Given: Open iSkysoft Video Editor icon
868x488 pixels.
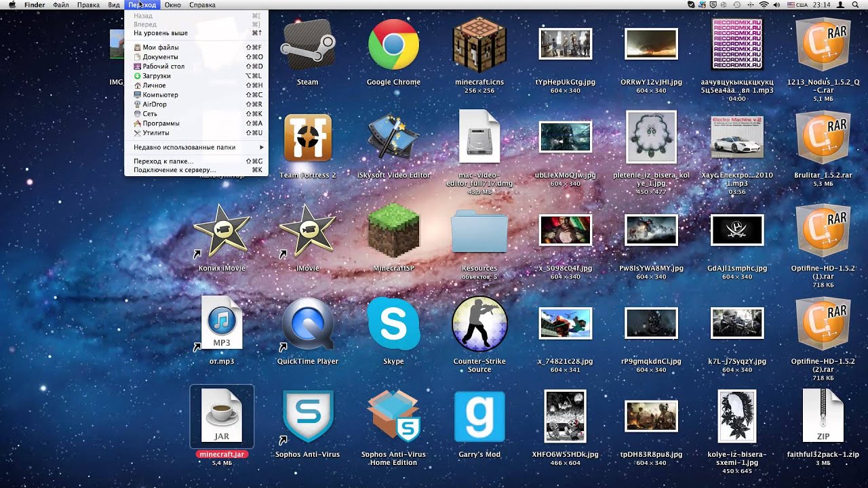Looking at the screenshot, I should 393,138.
